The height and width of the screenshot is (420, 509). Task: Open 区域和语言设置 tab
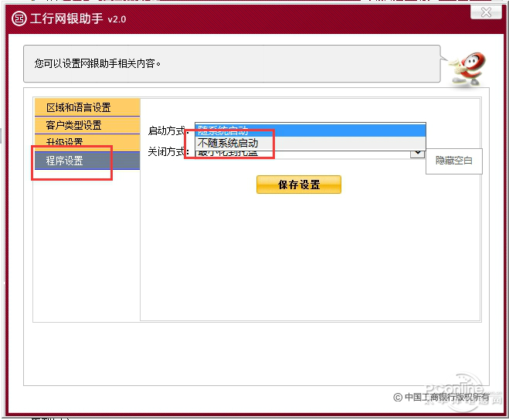click(87, 107)
